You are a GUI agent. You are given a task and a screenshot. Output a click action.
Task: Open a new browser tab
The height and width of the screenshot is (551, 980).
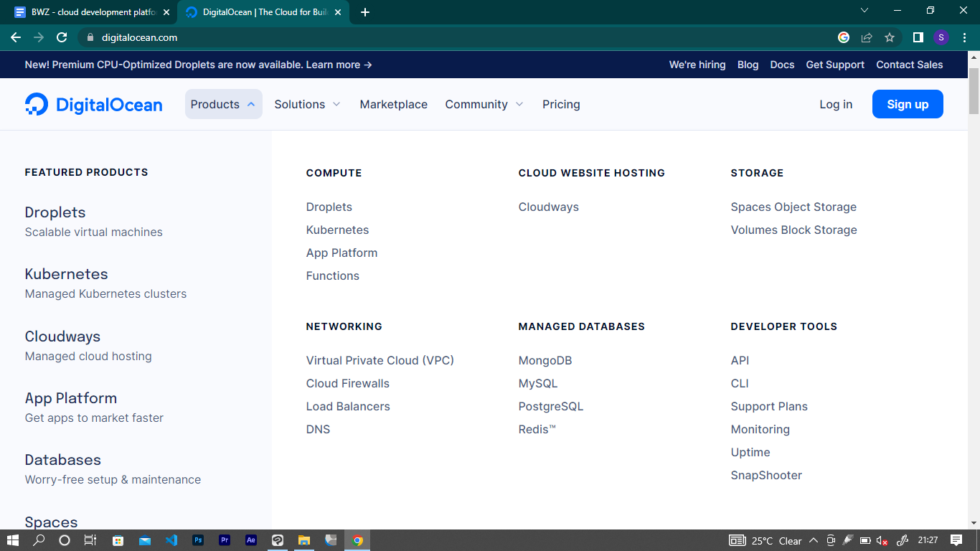tap(366, 11)
